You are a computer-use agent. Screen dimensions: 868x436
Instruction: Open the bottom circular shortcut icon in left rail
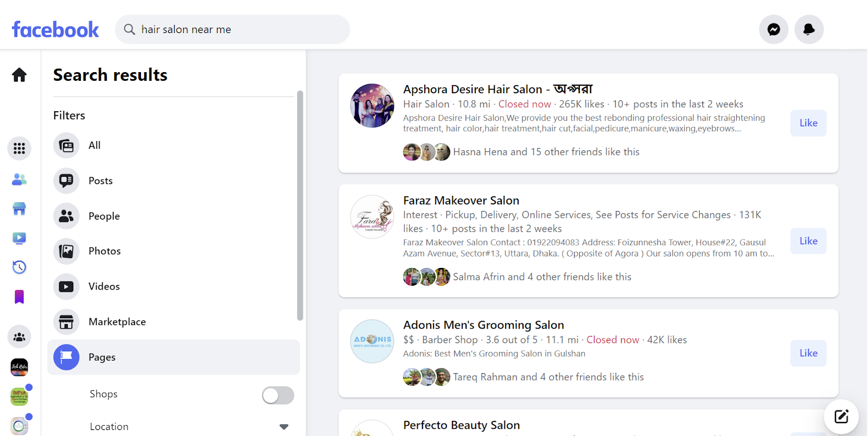tap(20, 426)
